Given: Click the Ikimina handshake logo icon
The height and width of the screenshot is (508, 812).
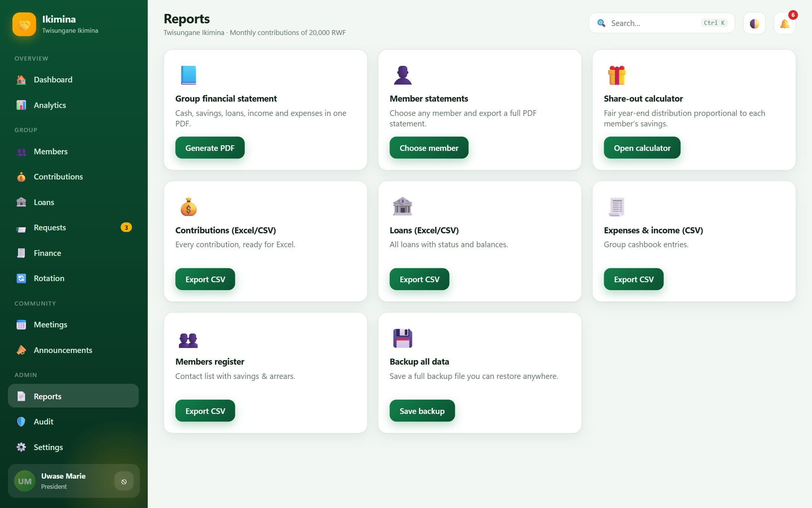Looking at the screenshot, I should pyautogui.click(x=24, y=24).
